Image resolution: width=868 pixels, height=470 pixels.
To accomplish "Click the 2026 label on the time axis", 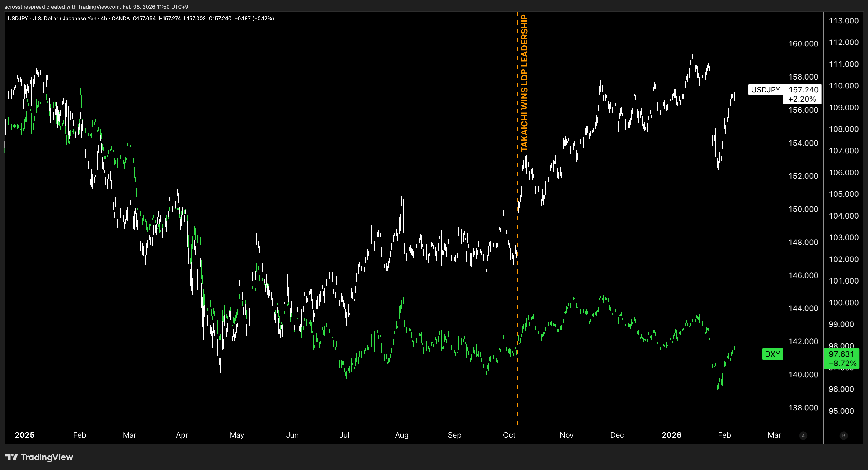I will click(x=672, y=435).
